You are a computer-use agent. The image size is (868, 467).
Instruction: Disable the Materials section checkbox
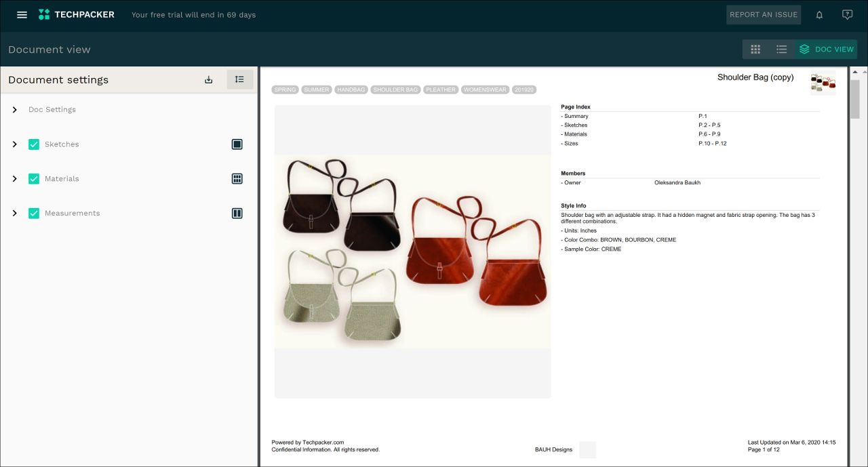click(x=34, y=178)
